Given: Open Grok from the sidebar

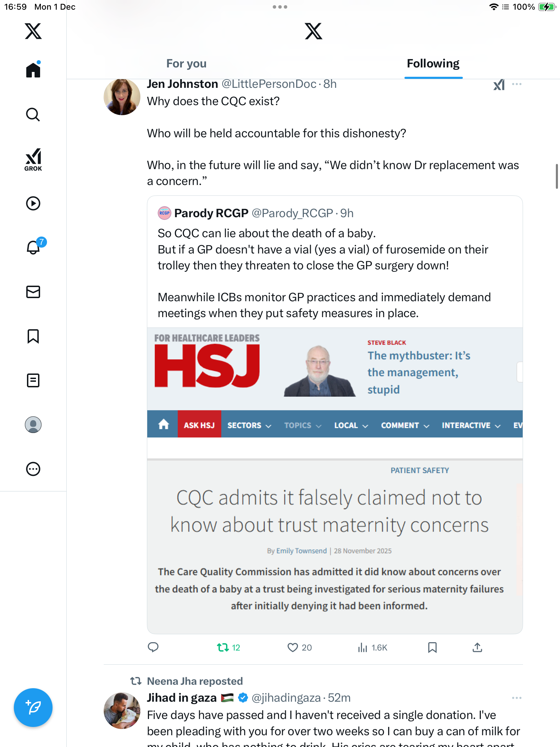Looking at the screenshot, I should coord(33,159).
